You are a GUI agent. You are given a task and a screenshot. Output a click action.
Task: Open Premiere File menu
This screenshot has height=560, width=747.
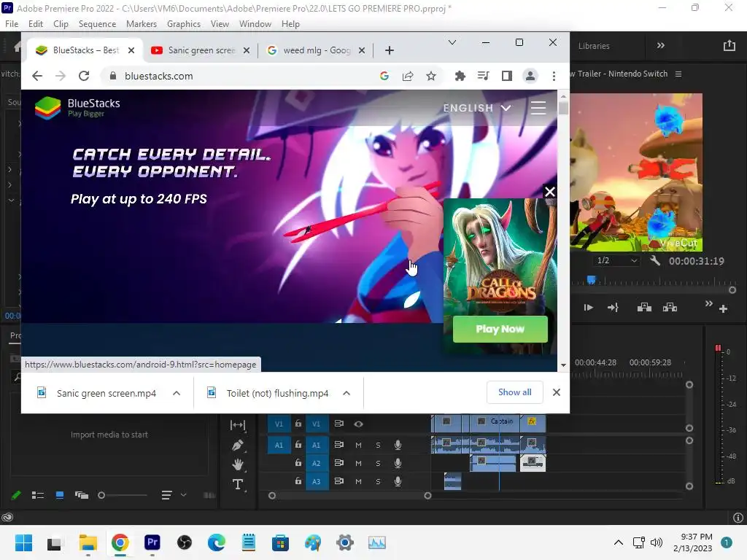[12, 24]
